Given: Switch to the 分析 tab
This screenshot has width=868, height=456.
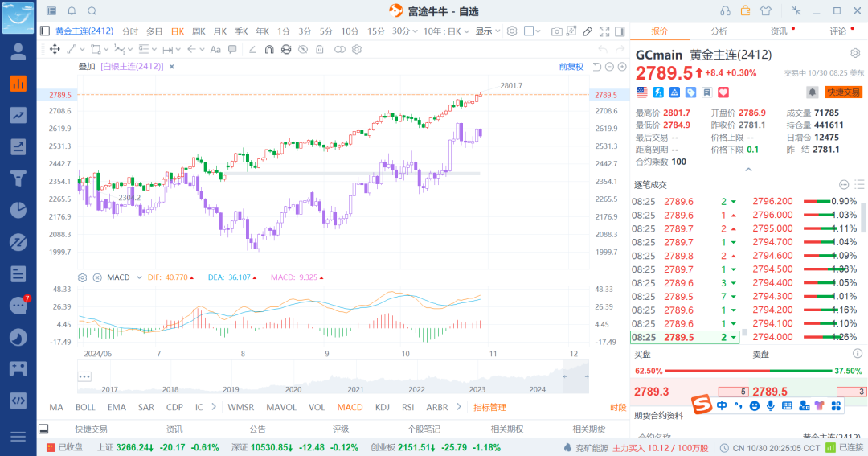Looking at the screenshot, I should (x=719, y=31).
